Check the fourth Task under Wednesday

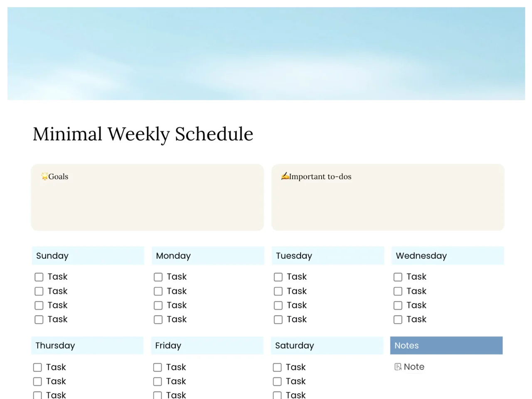[x=398, y=320]
